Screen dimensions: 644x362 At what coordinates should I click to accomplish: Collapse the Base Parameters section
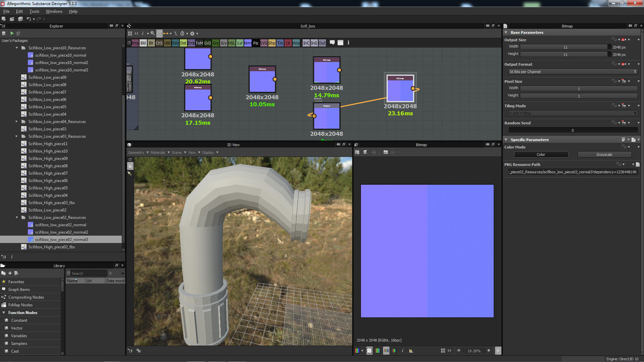coord(506,33)
